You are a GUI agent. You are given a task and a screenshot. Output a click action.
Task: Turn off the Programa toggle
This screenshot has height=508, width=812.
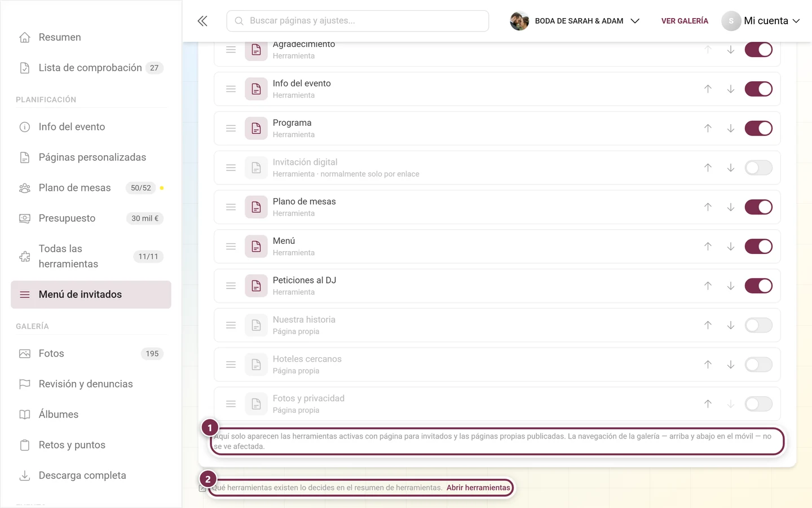[758, 129]
